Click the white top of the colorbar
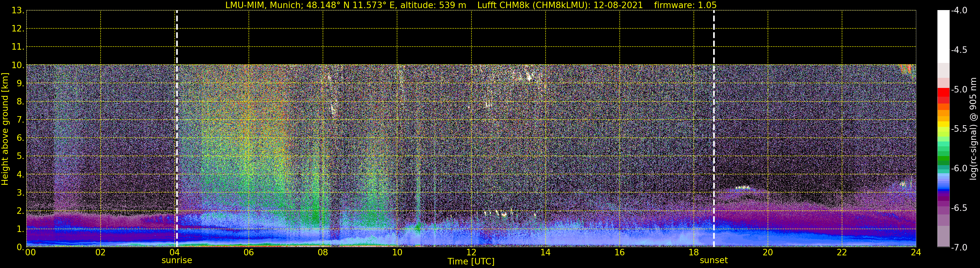The image size is (980, 268). [x=944, y=36]
